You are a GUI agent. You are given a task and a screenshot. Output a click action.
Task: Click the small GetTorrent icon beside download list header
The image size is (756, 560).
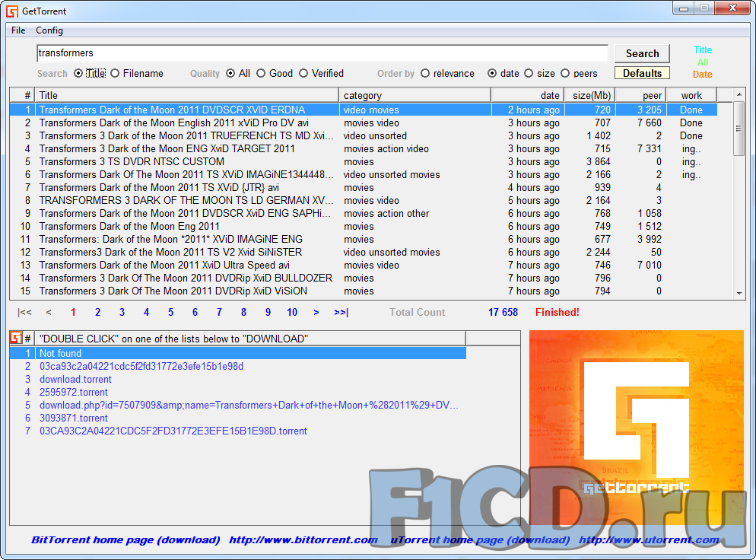point(16,338)
